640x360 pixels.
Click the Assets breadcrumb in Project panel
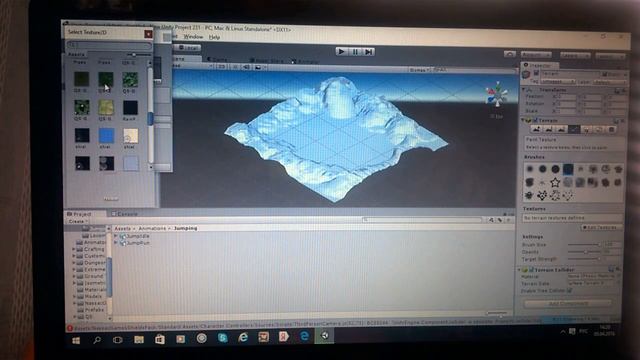122,228
